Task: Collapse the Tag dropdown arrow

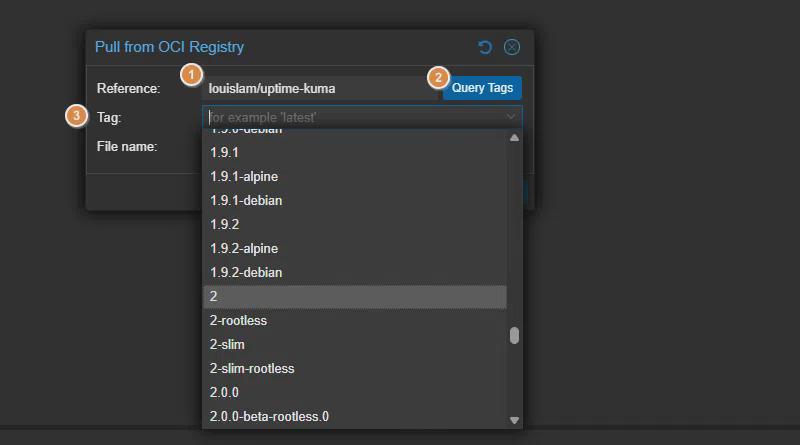Action: pyautogui.click(x=511, y=117)
